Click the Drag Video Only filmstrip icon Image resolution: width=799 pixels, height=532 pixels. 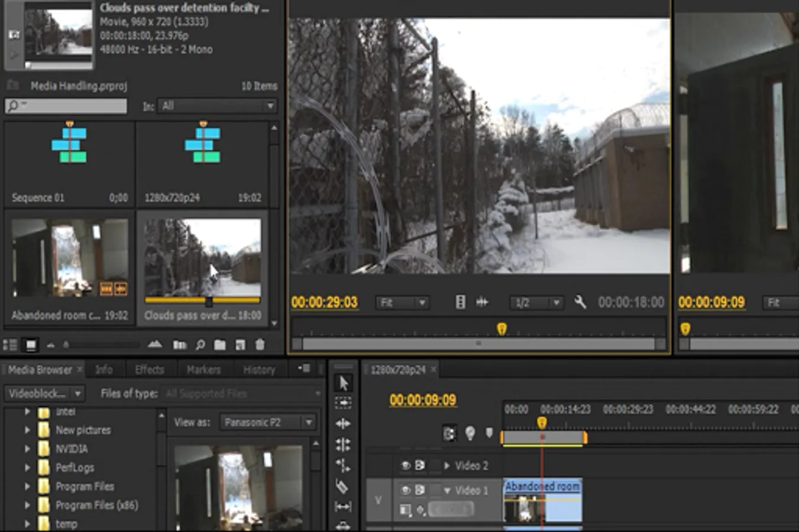(460, 303)
